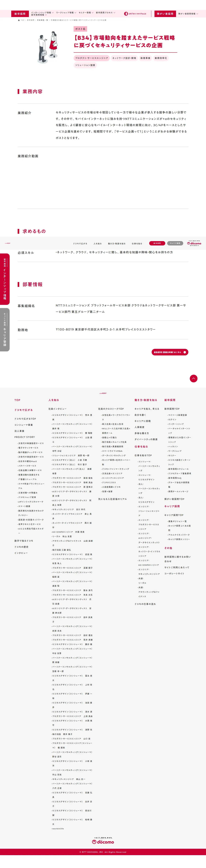Select the 障がい者採用 tab in the top header
The width and height of the screenshot is (206, 868).
click(165, 14)
